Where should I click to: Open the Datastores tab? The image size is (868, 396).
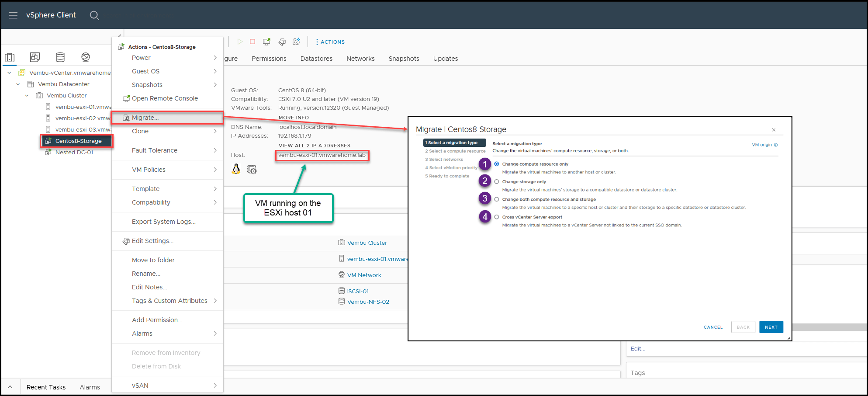[x=316, y=59]
